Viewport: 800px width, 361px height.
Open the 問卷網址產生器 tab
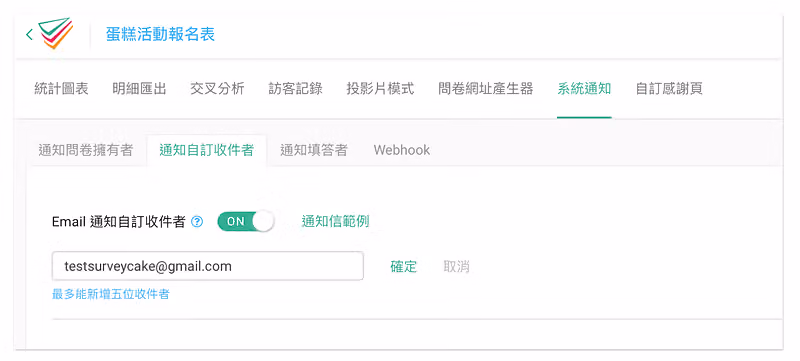click(x=486, y=88)
